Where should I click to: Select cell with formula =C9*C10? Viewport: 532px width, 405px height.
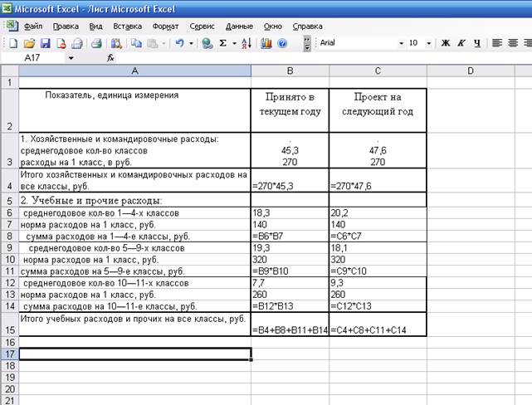[x=378, y=271]
